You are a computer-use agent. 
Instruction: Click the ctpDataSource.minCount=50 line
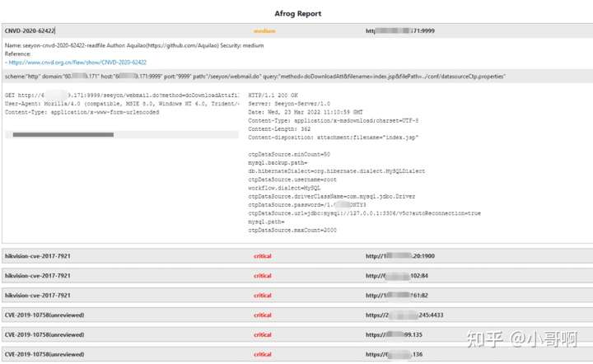[289, 154]
